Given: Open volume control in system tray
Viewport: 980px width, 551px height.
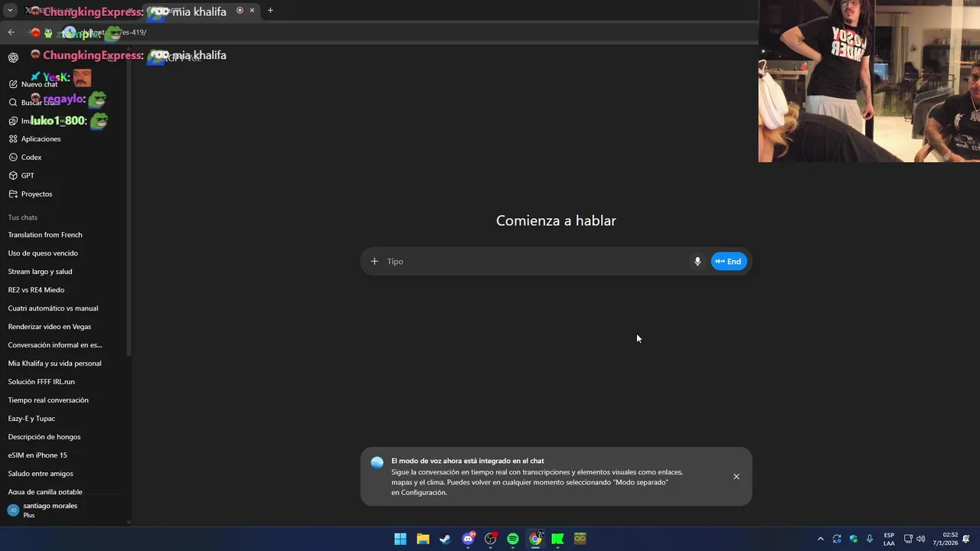Looking at the screenshot, I should click(x=920, y=539).
